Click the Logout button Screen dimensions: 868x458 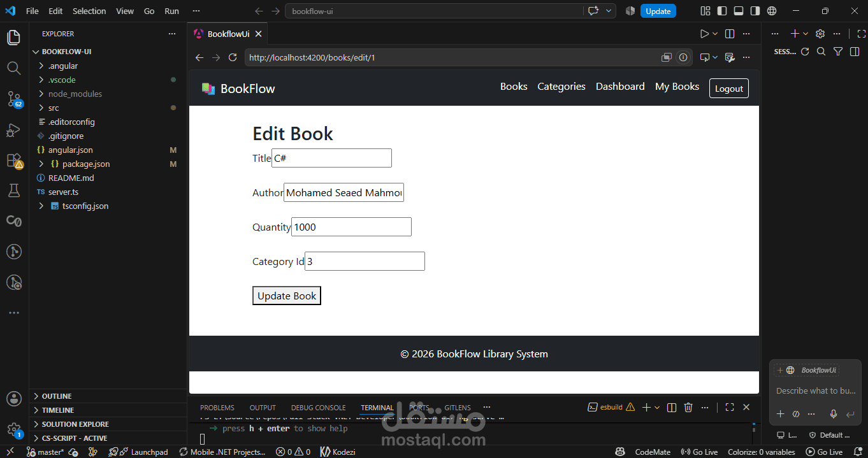[x=729, y=89]
